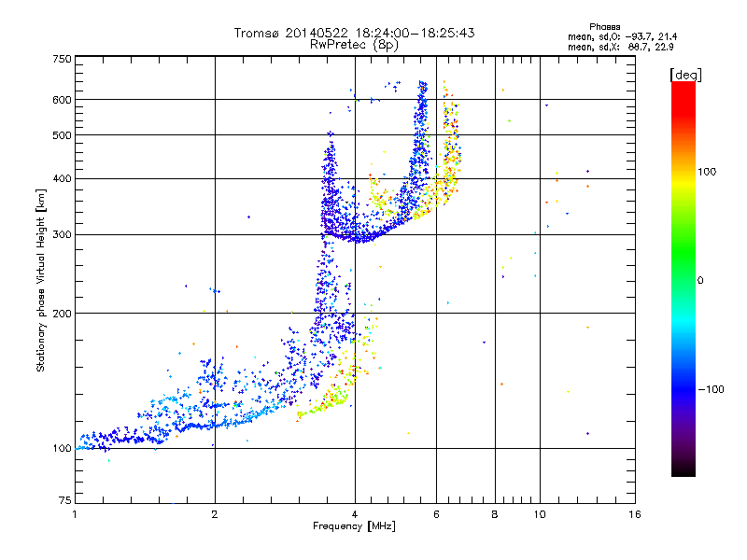Click the 'mean, sd,O: -93.7, 21.4' line
Screen dimensions: 747x560
click(x=622, y=36)
